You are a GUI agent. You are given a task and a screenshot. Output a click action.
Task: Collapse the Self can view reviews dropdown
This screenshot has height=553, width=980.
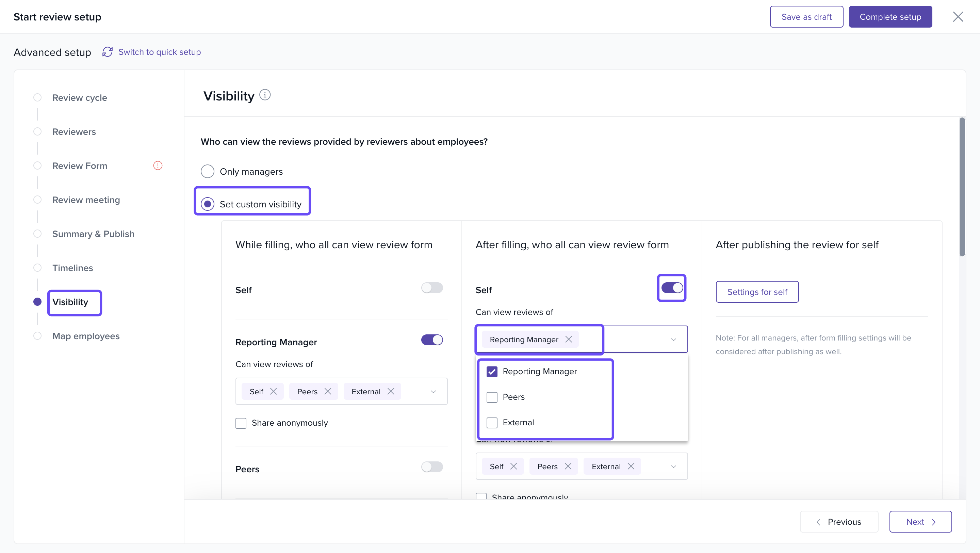coord(673,339)
